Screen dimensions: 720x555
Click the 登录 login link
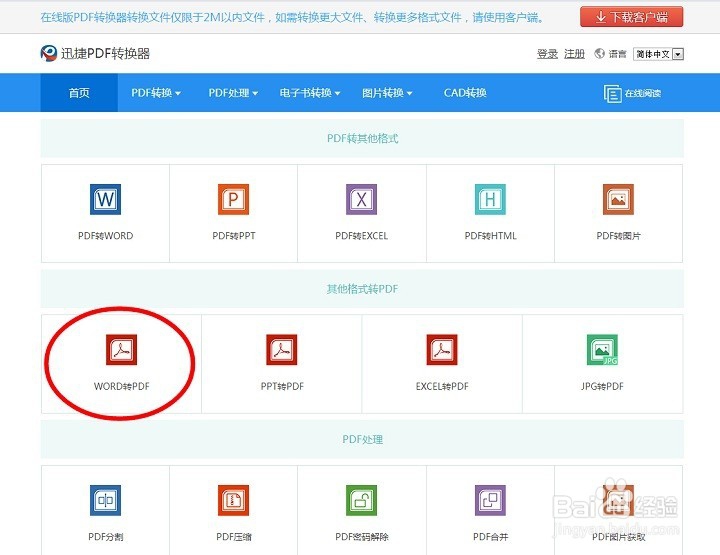(547, 54)
